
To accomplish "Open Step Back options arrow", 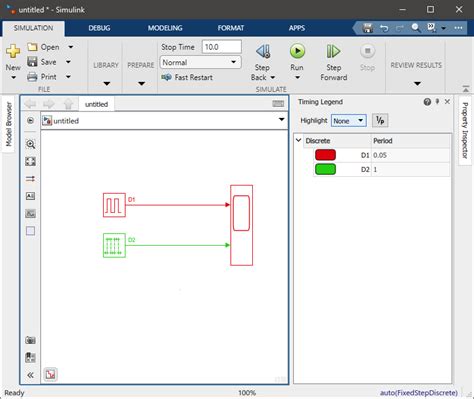I will point(272,77).
